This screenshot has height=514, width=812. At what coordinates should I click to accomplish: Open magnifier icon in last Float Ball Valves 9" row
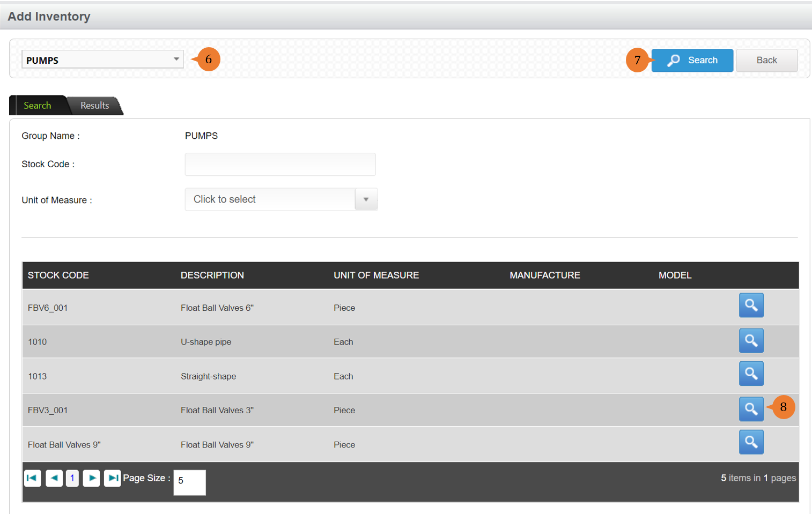click(x=751, y=442)
